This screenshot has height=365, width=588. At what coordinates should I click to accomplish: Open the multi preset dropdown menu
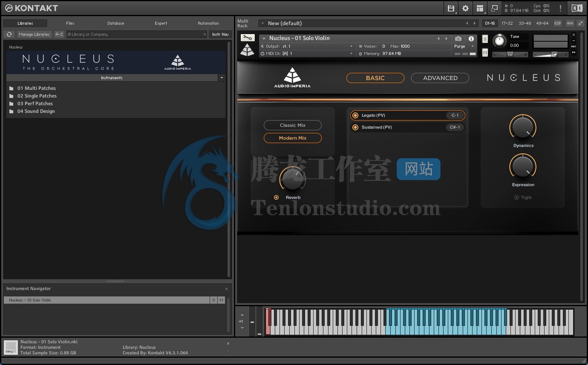[x=263, y=23]
